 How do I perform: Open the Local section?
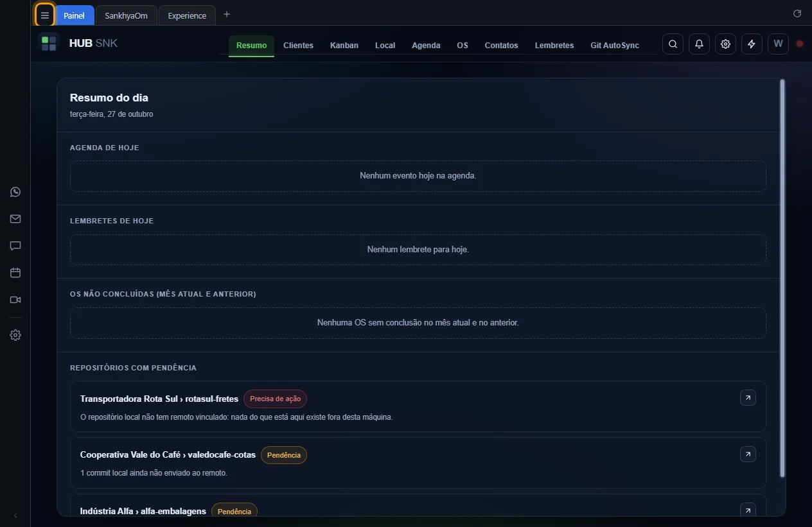(x=385, y=46)
